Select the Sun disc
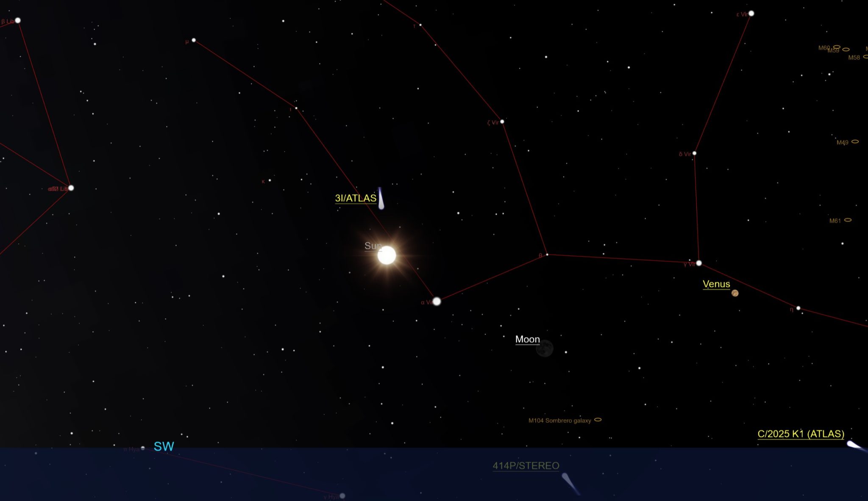This screenshot has width=868, height=501. [387, 255]
